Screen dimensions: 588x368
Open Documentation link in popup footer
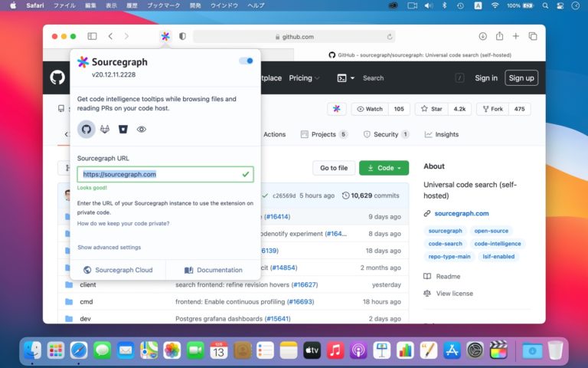point(213,270)
